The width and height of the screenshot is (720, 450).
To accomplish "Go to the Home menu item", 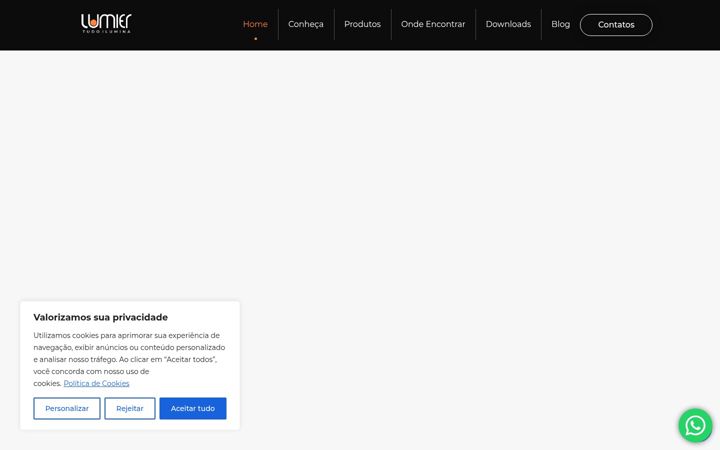I will 255,24.
